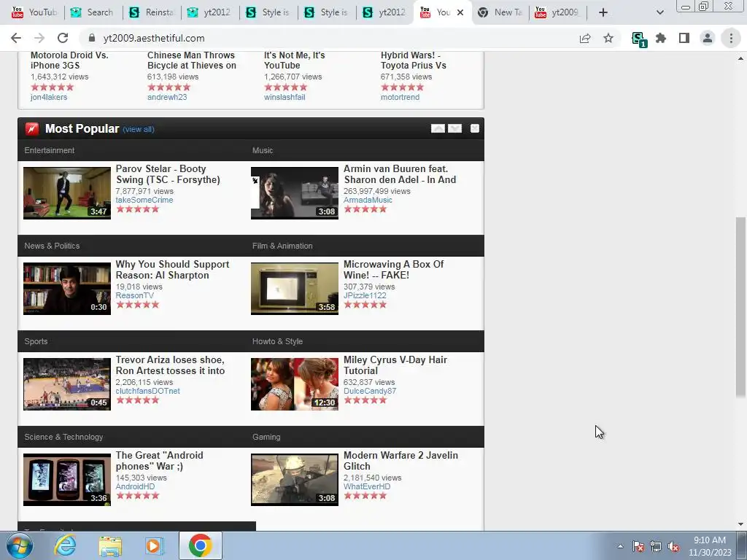747x560 pixels.
Task: Show hidden system tray icons
Action: tap(620, 546)
